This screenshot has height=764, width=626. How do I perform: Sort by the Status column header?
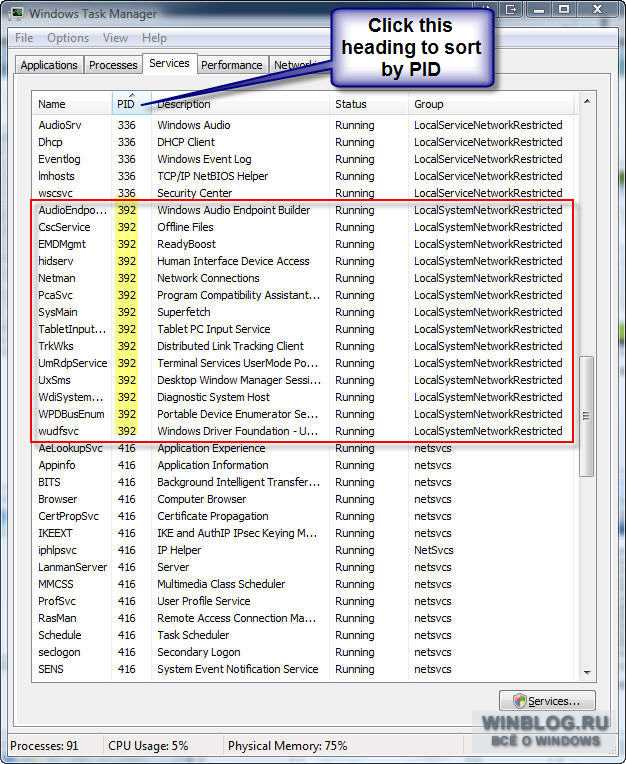coord(369,104)
